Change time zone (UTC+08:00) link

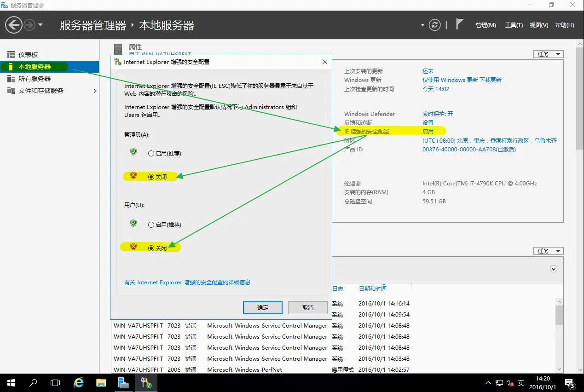tap(490, 141)
